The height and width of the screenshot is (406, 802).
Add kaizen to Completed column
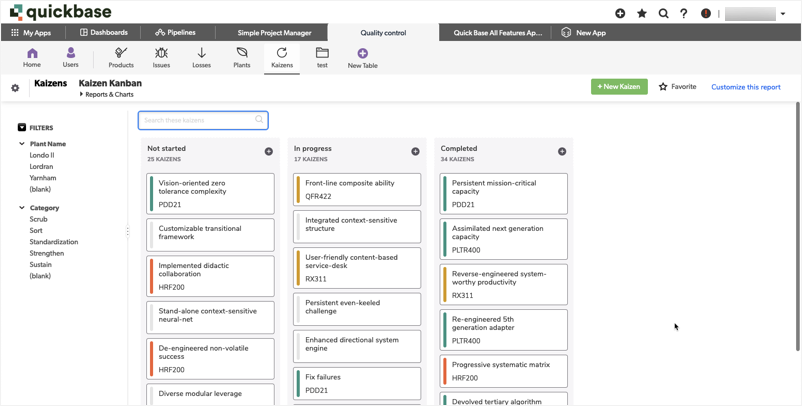click(562, 151)
